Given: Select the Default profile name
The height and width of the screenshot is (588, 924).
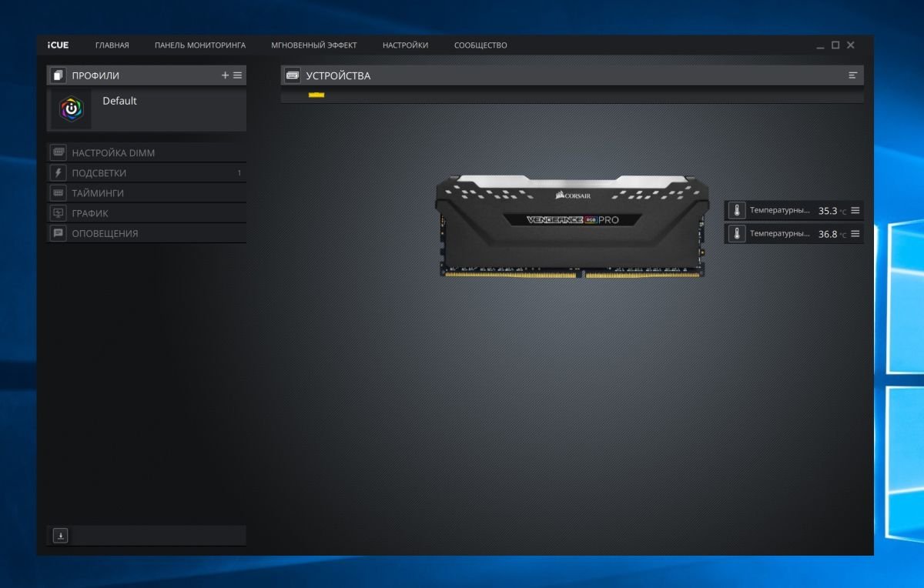Looking at the screenshot, I should [x=119, y=101].
